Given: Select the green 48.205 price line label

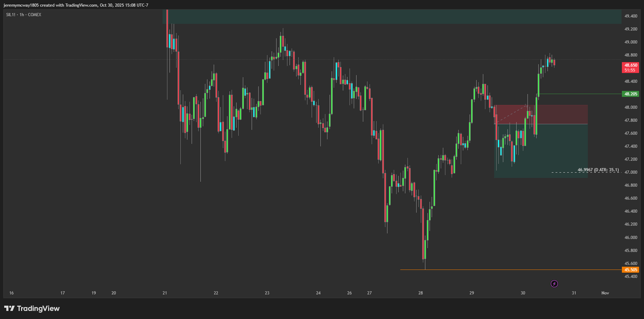Looking at the screenshot, I should click(x=630, y=94).
